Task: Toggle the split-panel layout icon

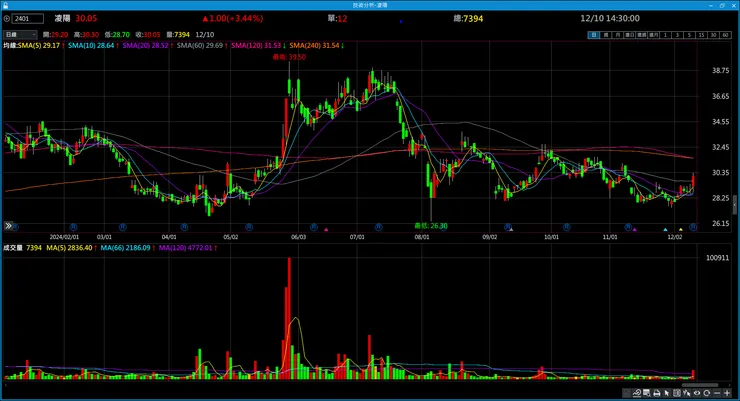Action: [677, 393]
